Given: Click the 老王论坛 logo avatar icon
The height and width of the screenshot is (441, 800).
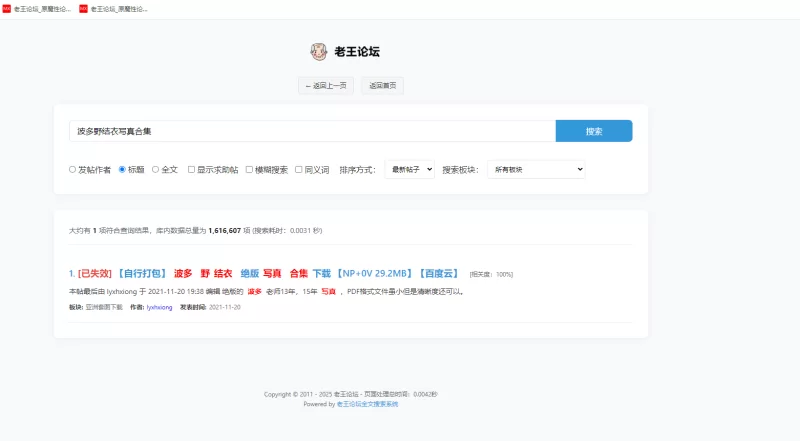Looking at the screenshot, I should pos(319,52).
